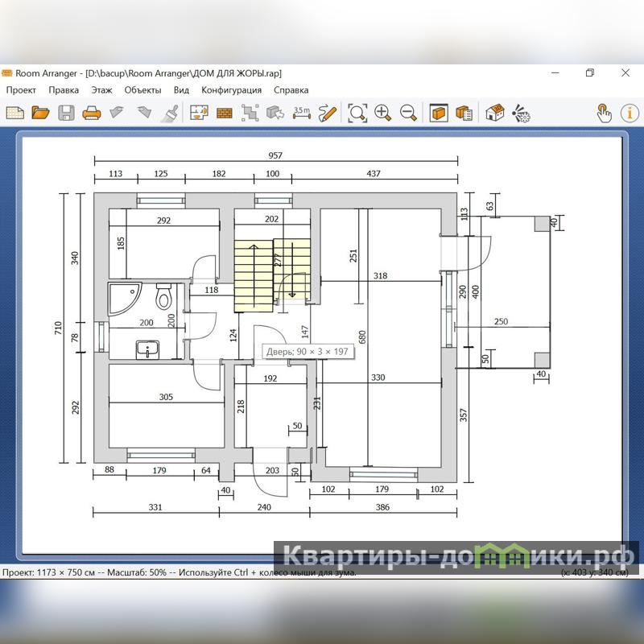Save the project using the floppy disk icon
The image size is (644, 644).
66,113
